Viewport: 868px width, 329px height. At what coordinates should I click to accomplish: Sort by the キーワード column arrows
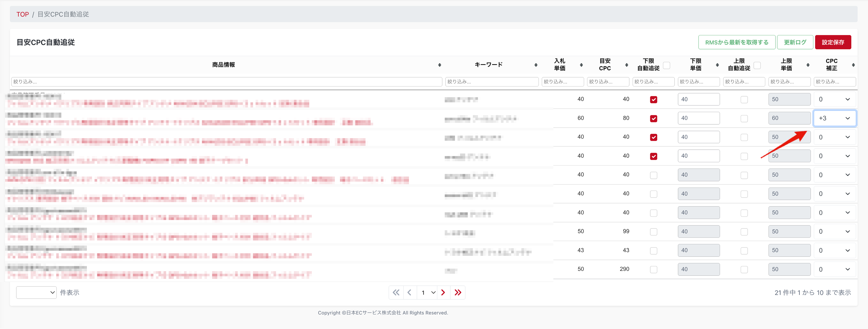pyautogui.click(x=536, y=65)
